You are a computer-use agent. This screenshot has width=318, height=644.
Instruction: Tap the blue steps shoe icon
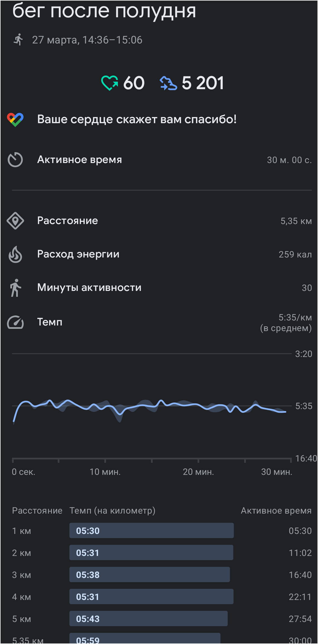168,83
